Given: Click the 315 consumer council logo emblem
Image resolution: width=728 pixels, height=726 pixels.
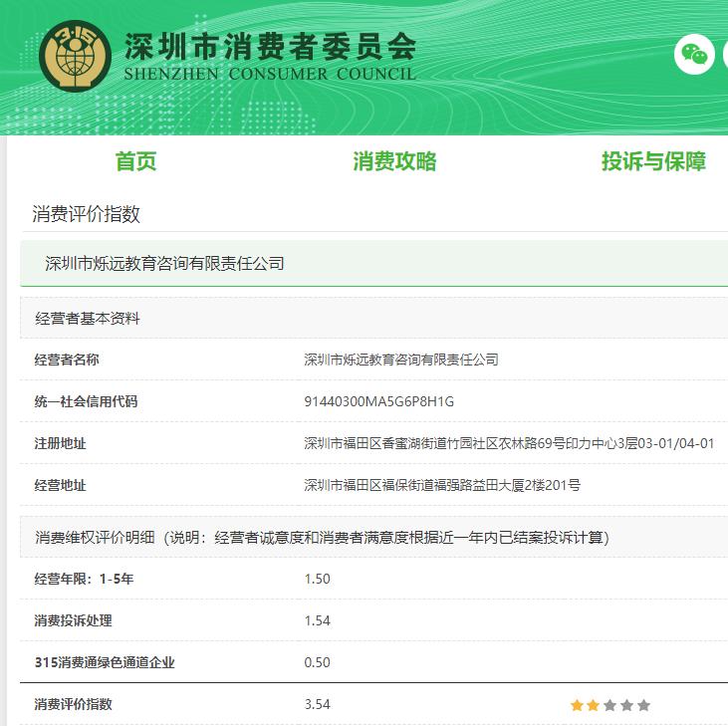Looking at the screenshot, I should coord(76,56).
